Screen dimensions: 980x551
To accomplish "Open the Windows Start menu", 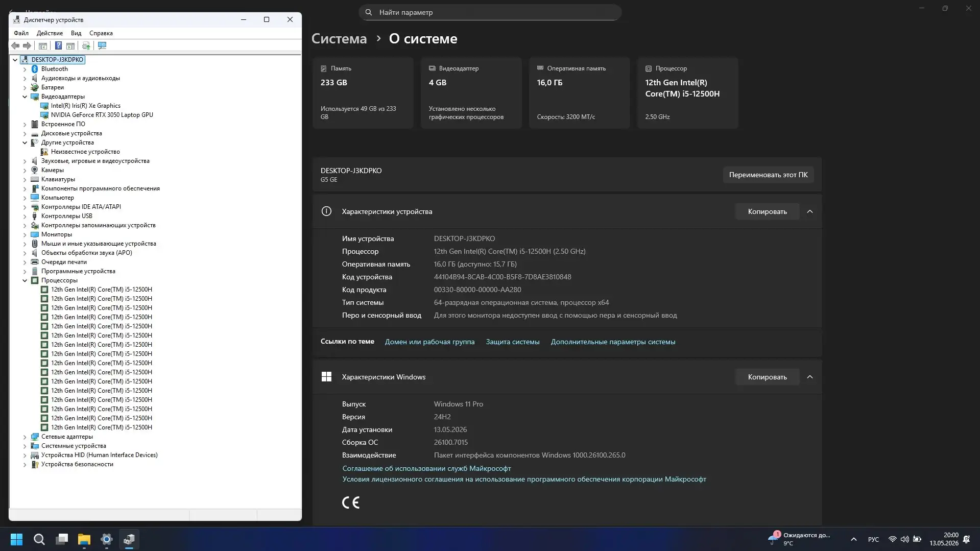I will click(16, 539).
